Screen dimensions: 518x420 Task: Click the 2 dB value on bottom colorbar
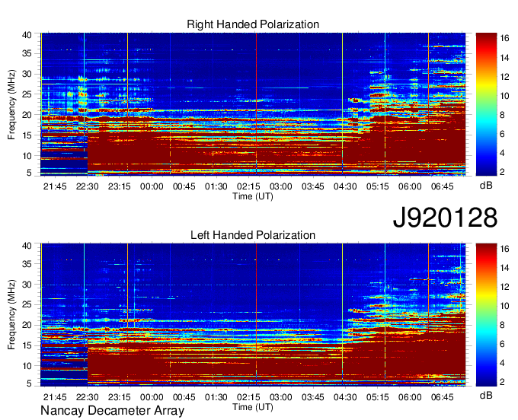pos(502,382)
